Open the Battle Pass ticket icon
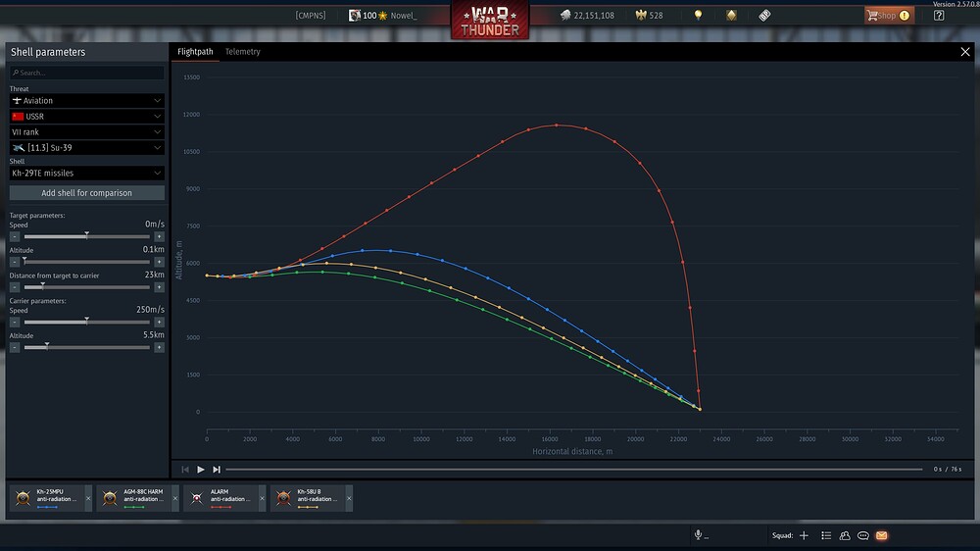The height and width of the screenshot is (551, 980). [764, 15]
